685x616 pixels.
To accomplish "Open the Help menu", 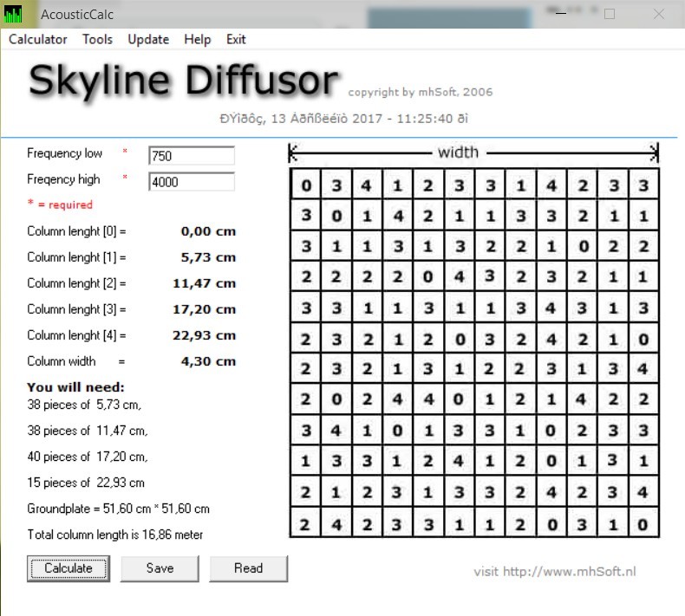I will point(197,39).
